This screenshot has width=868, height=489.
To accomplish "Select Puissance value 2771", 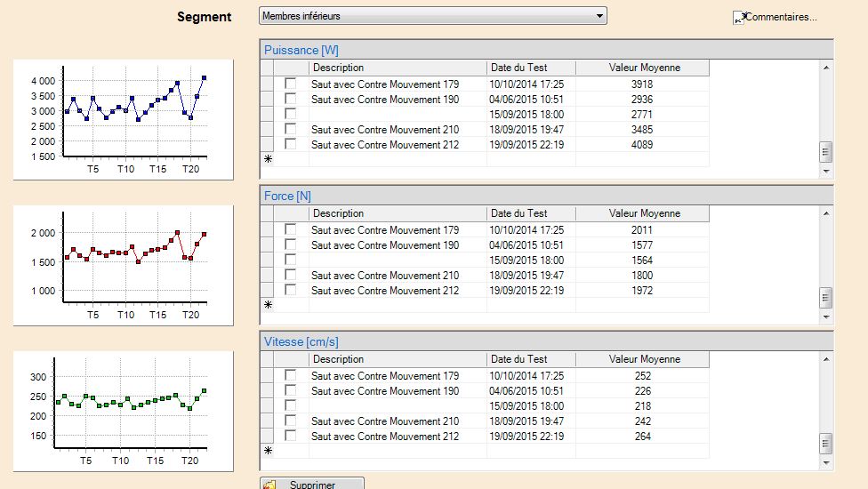I will tap(642, 115).
